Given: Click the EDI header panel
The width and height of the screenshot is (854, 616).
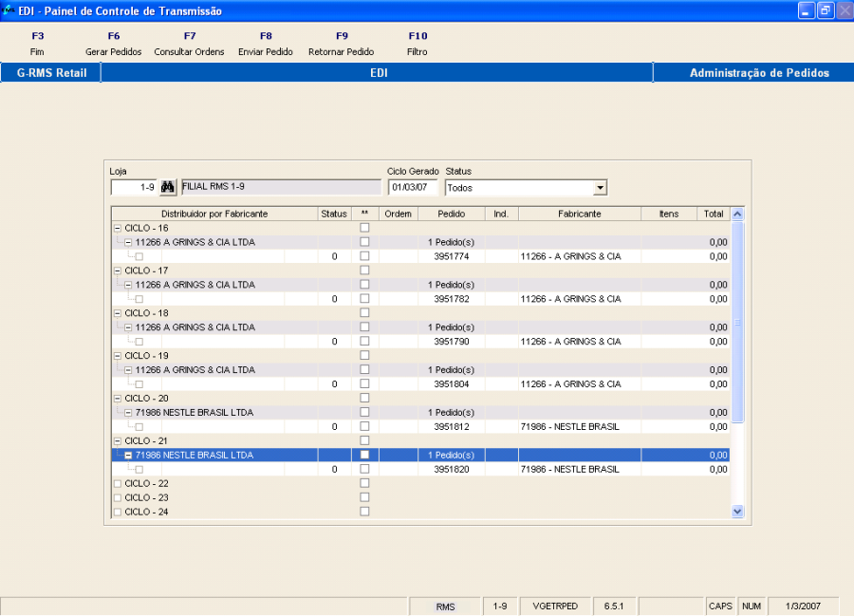Looking at the screenshot, I should [378, 73].
